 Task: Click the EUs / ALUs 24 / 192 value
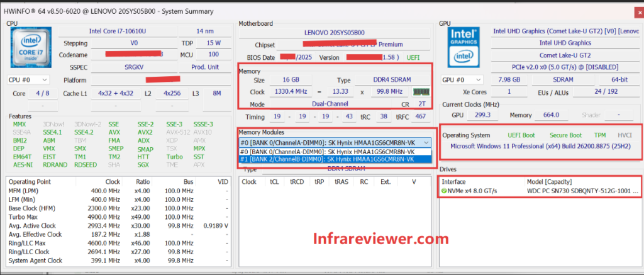pos(606,91)
